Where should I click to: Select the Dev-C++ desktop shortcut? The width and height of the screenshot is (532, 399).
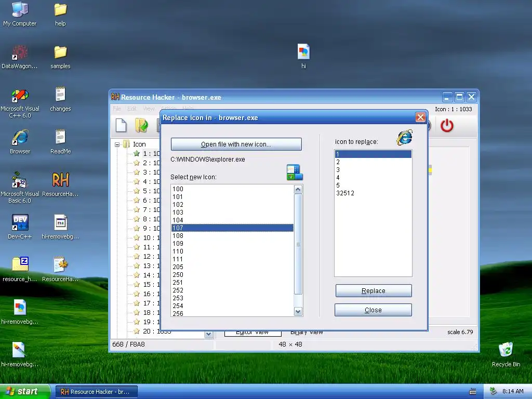coord(20,227)
